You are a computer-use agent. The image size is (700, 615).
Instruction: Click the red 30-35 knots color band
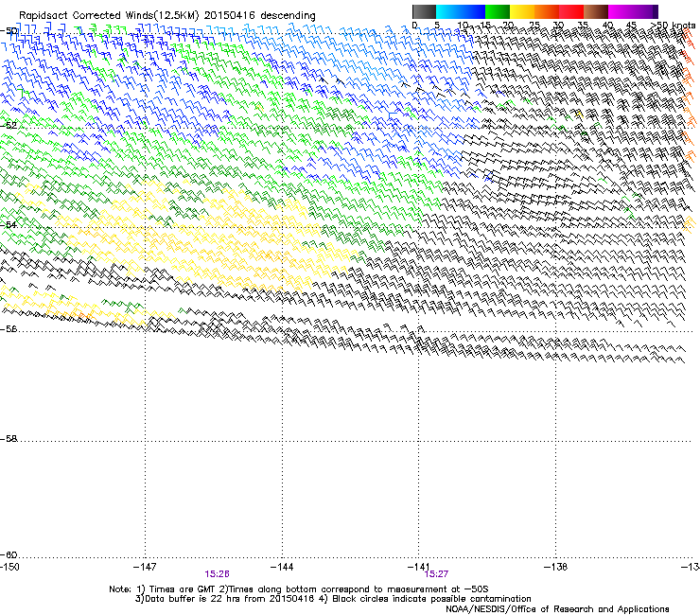pyautogui.click(x=571, y=11)
